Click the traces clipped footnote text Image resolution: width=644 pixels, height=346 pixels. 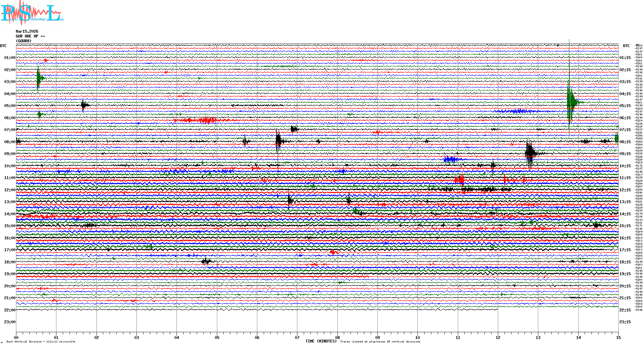[380, 342]
